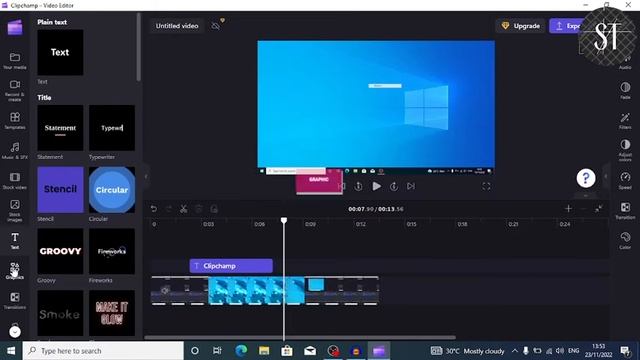Viewport: 640px width, 360px height.
Task: Select the Text panel in the sidebar
Action: 15,240
